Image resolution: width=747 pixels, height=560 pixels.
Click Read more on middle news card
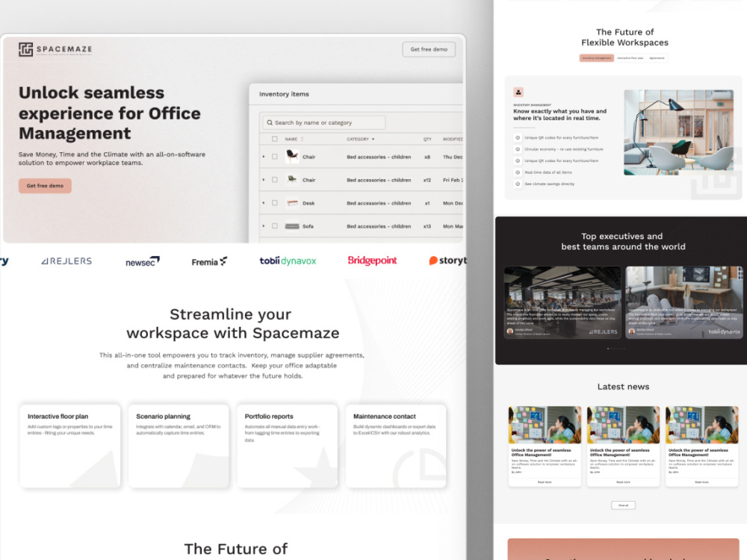pos(623,482)
